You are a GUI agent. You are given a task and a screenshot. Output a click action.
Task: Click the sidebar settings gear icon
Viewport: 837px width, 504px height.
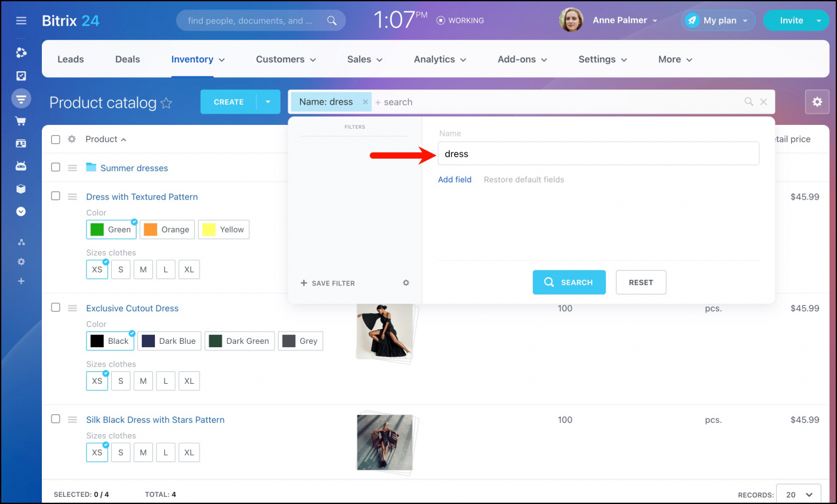point(21,261)
